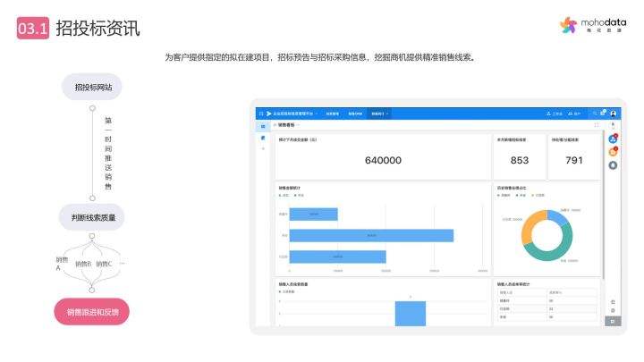Toggle the legend item of bottom column chart
The height and width of the screenshot is (362, 644).
[x=287, y=291]
